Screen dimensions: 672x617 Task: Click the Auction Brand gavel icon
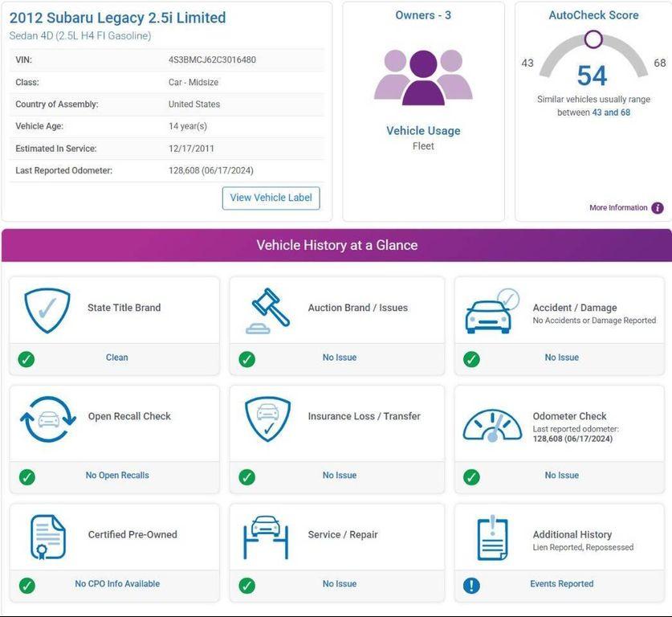tap(268, 310)
